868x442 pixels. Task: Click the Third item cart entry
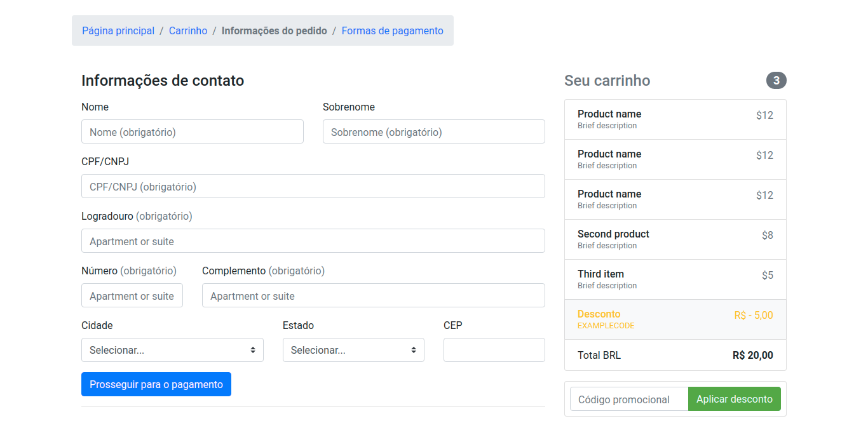tap(675, 279)
